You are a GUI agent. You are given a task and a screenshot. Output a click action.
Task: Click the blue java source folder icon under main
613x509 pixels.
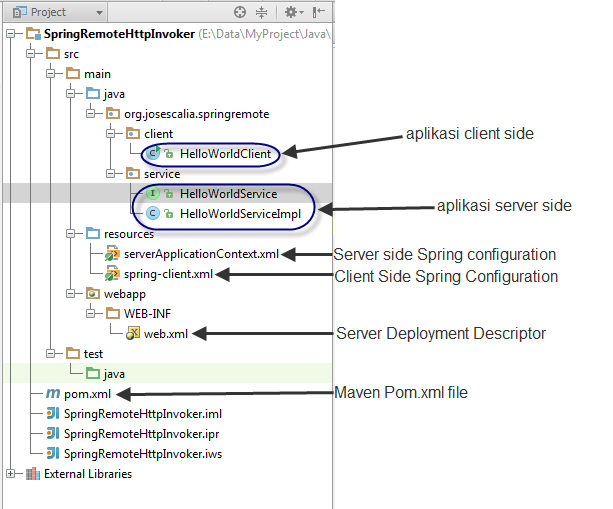tap(93, 93)
